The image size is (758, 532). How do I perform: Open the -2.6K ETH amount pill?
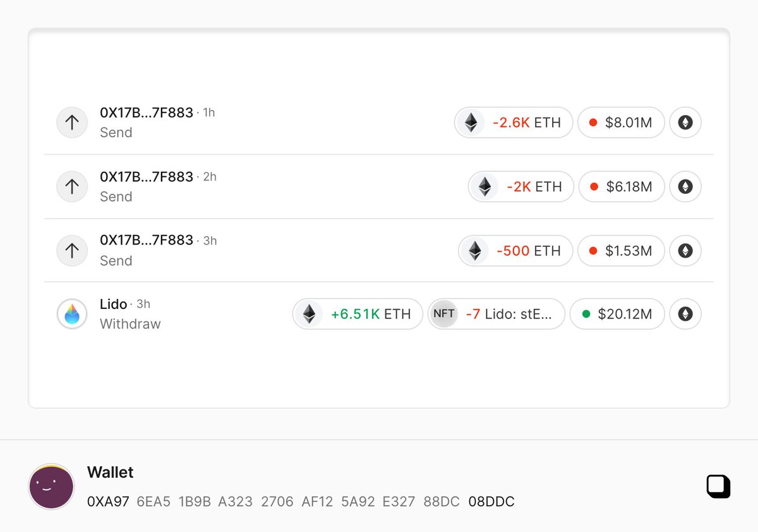coord(514,123)
